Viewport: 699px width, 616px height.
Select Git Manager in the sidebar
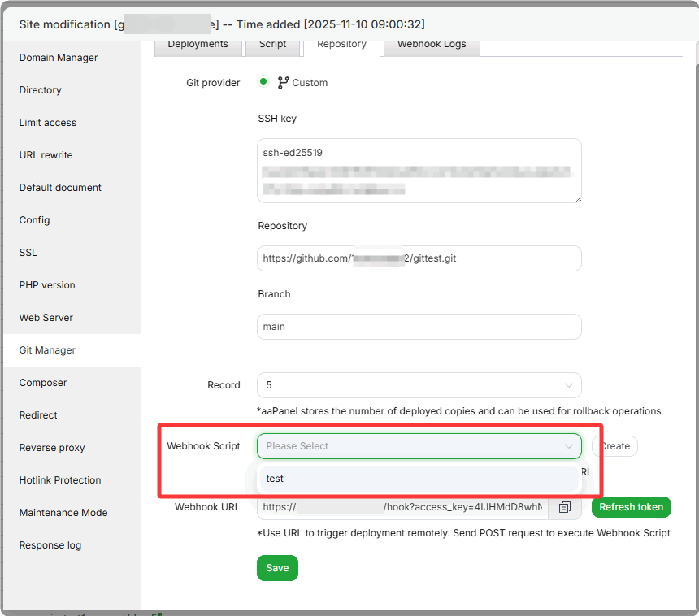[x=47, y=350]
